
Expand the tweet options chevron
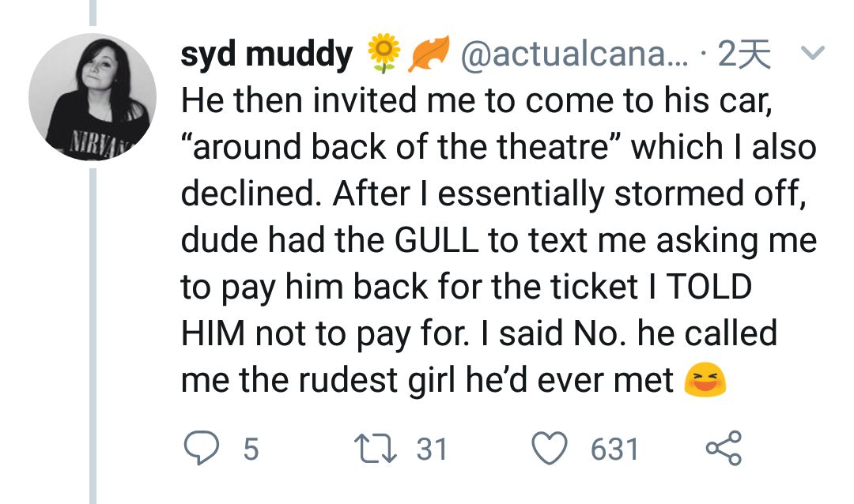point(812,54)
